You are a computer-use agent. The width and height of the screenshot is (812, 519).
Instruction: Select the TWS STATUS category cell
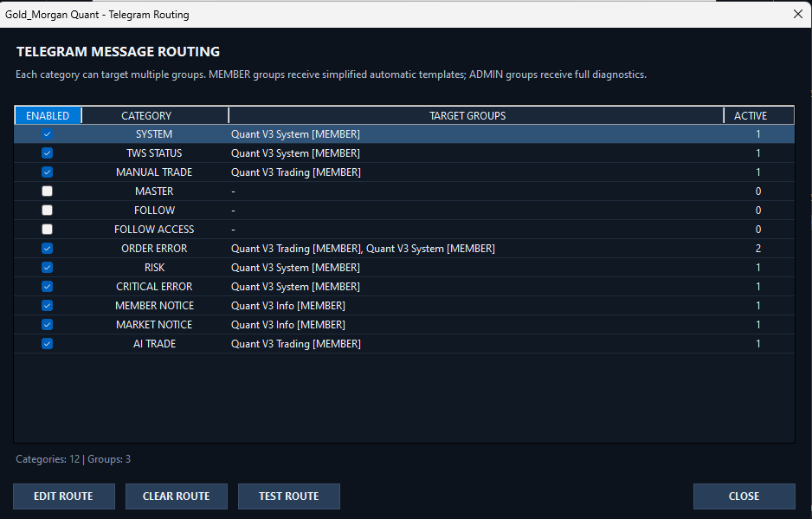(154, 153)
